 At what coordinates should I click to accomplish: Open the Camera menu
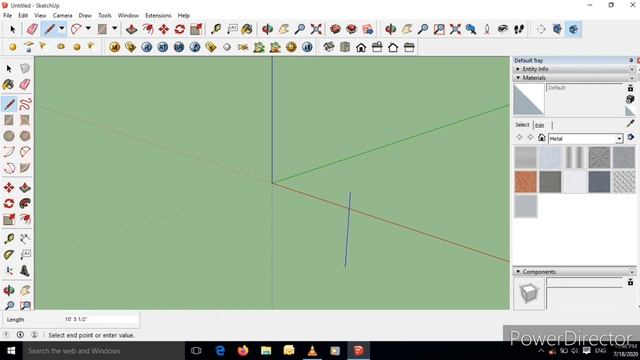point(62,16)
